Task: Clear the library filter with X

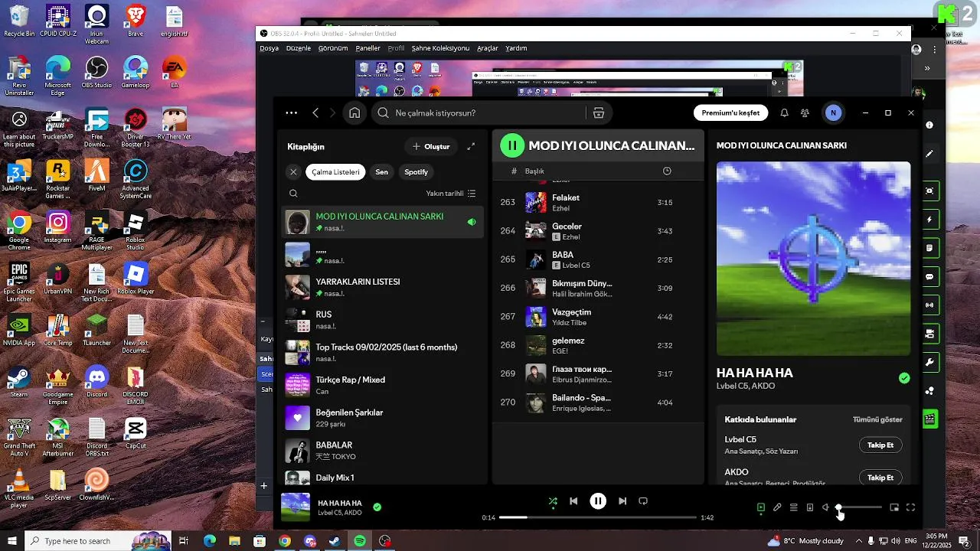Action: coord(293,172)
